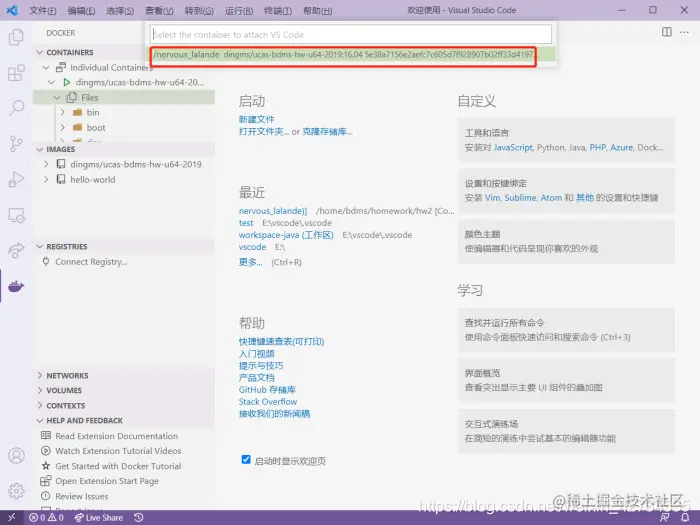Click the feedback icon in status bar
Image resolution: width=700 pixels, height=525 pixels.
[x=665, y=517]
